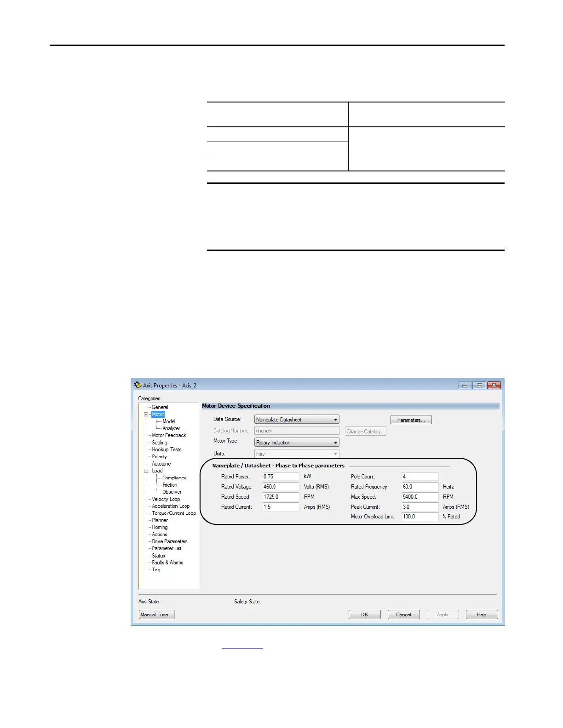This screenshot has width=563, height=728.
Task: Open the Motor Type dropdown
Action: [x=297, y=443]
